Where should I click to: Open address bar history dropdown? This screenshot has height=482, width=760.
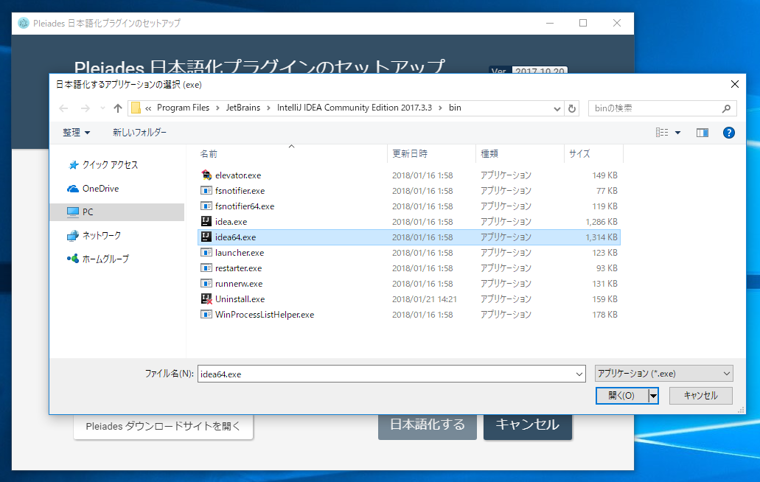pos(557,109)
